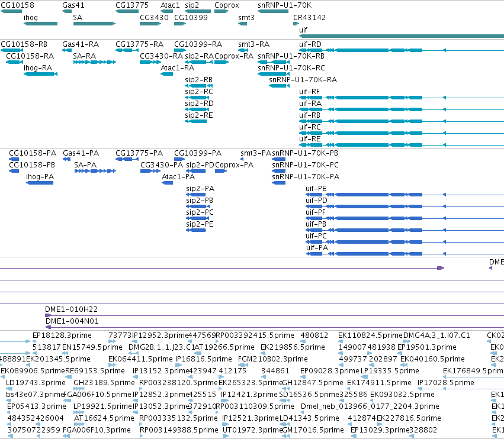This screenshot has height=439, width=504.
Task: Click the CR43142 gene label
Action: click(309, 18)
